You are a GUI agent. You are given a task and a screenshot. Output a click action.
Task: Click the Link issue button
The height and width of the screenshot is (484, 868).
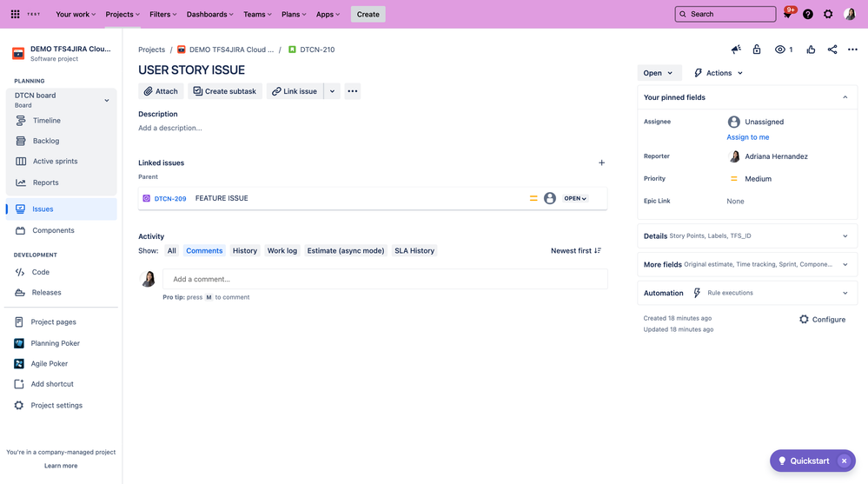(295, 91)
